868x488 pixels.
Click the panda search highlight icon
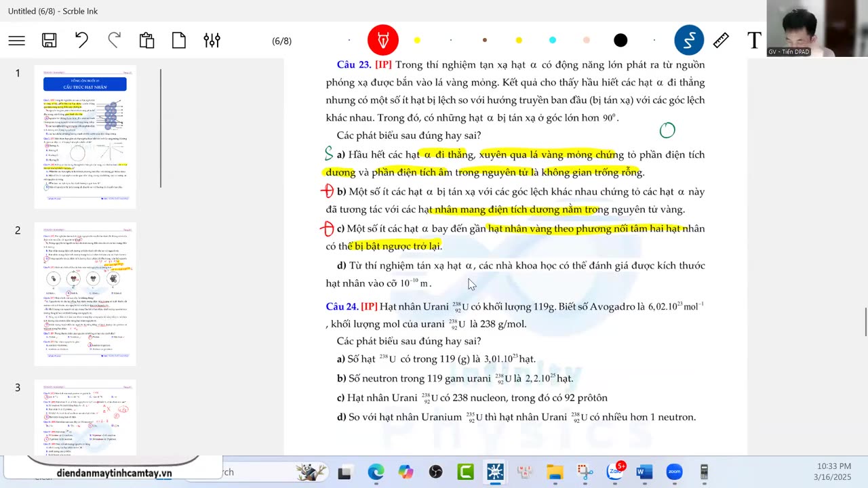(x=312, y=472)
